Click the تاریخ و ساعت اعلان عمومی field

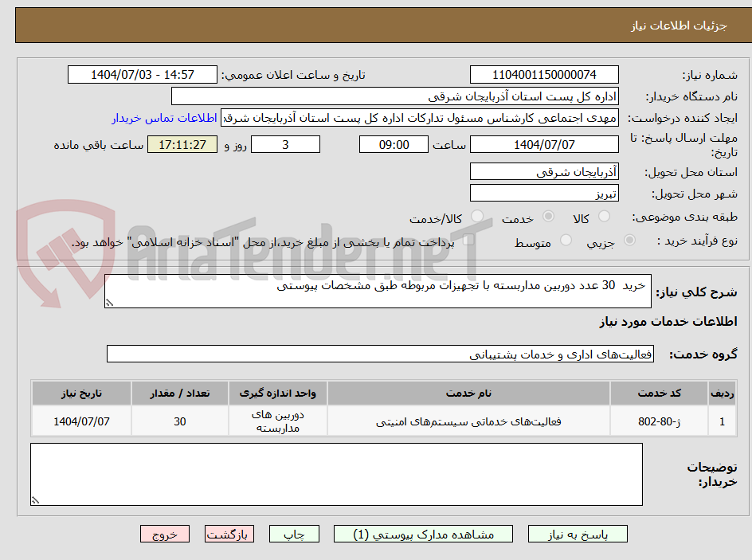pyautogui.click(x=143, y=74)
